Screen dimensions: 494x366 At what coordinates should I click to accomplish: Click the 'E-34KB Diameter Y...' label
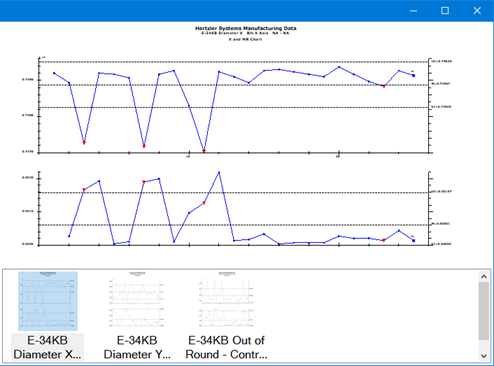point(137,347)
